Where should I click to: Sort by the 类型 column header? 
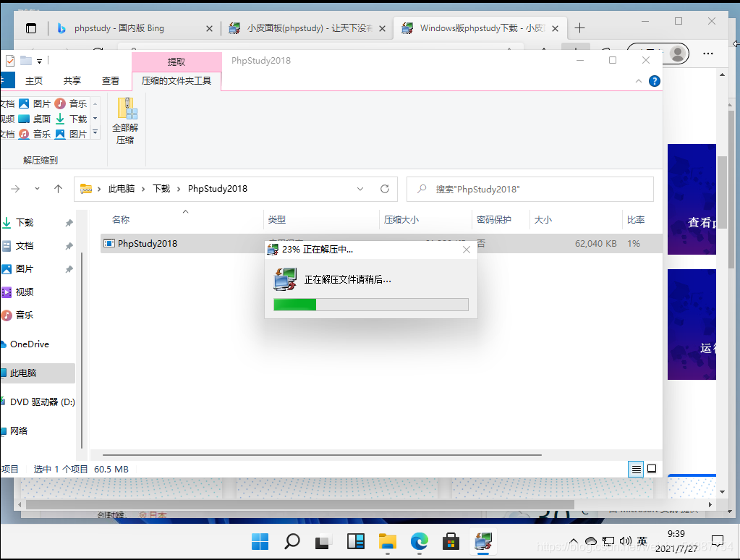coord(277,219)
